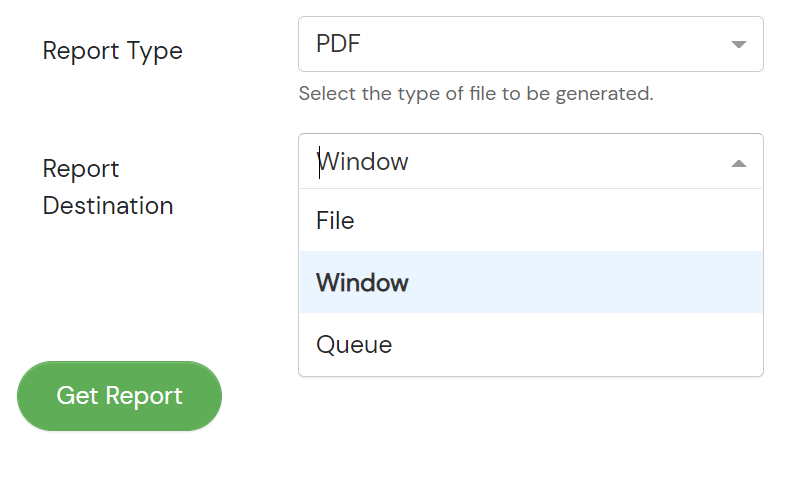Click the Report Destination combo box field
Viewport: 794px width, 477px height.
[531, 162]
